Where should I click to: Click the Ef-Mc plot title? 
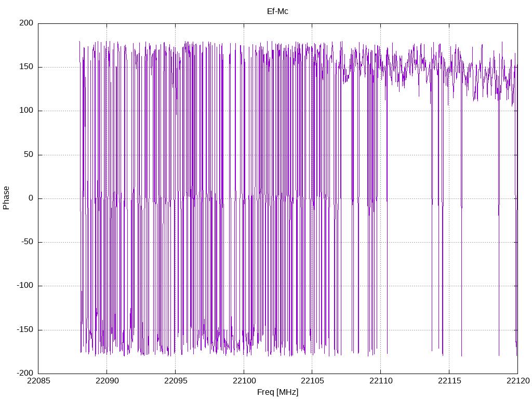point(277,11)
